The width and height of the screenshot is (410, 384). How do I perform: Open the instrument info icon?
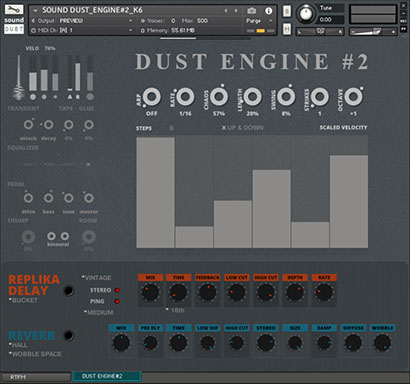269,11
